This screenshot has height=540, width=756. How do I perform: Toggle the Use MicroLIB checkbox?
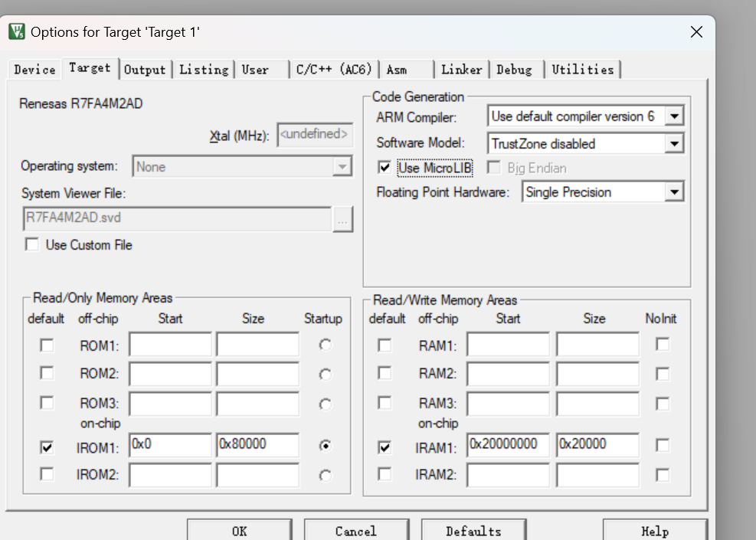385,168
